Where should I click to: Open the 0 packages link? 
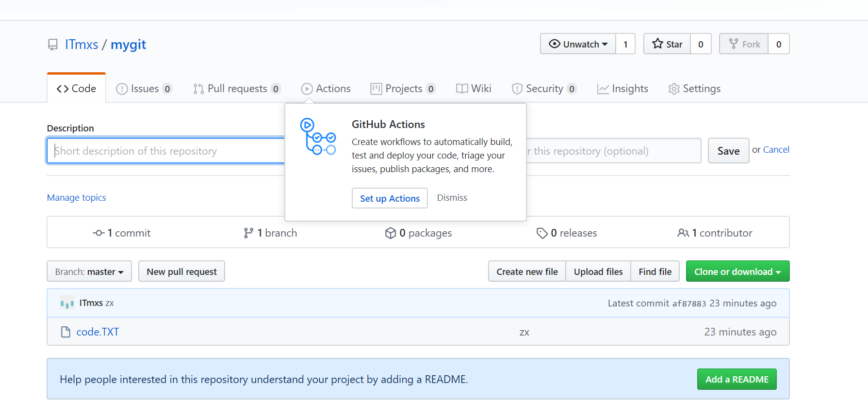pos(418,233)
